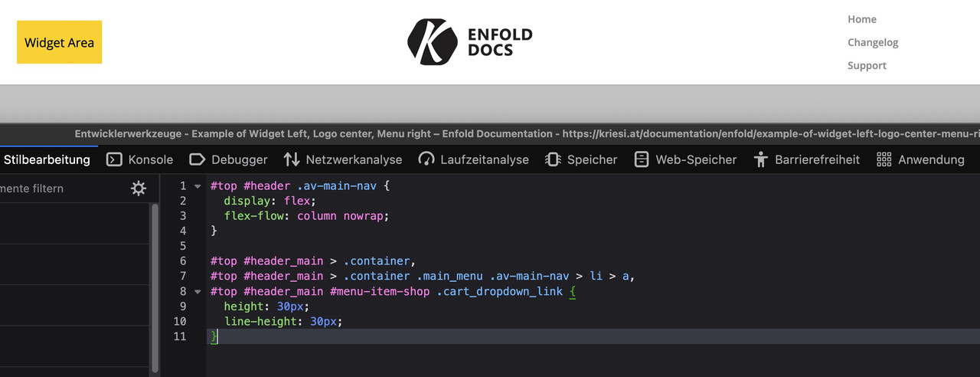Open the style editor settings gear
This screenshot has width=980, height=377.
point(139,188)
